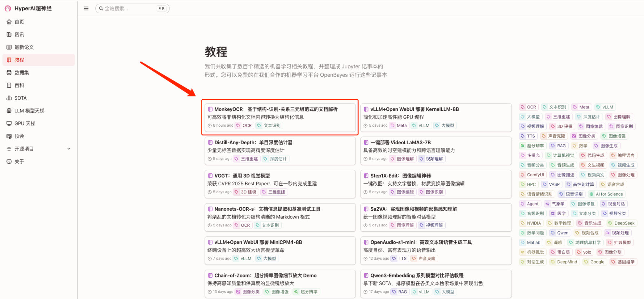
Task: Click the chip icon for LLM 模型天梯
Action: click(x=9, y=111)
